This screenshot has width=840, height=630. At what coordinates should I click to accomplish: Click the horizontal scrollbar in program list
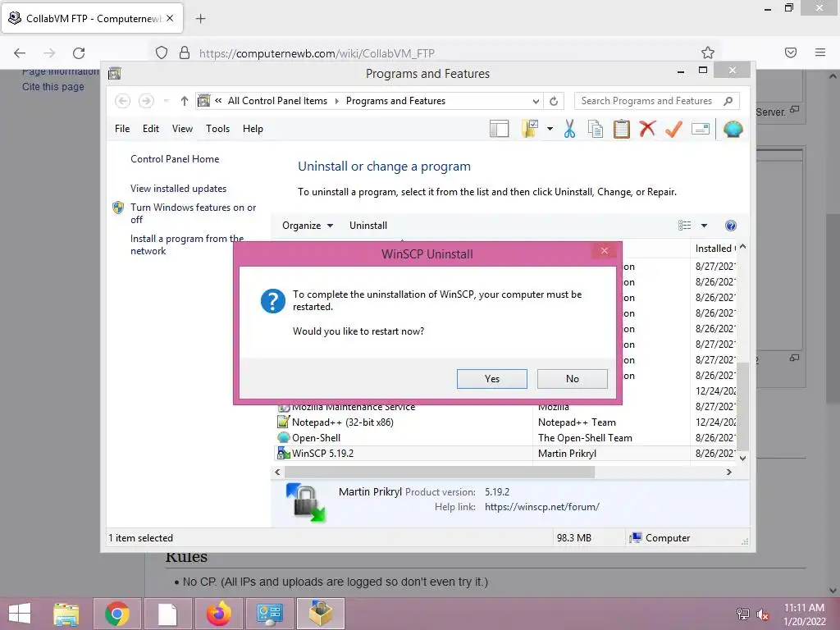click(x=440, y=472)
